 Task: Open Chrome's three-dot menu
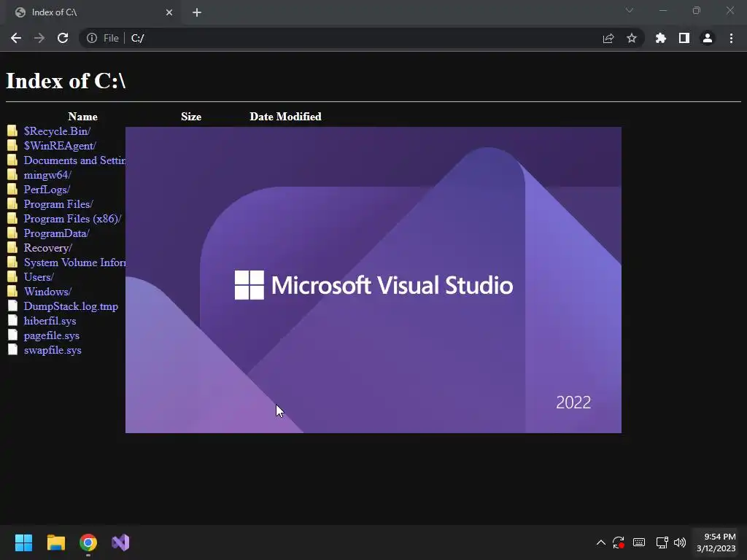tap(731, 38)
